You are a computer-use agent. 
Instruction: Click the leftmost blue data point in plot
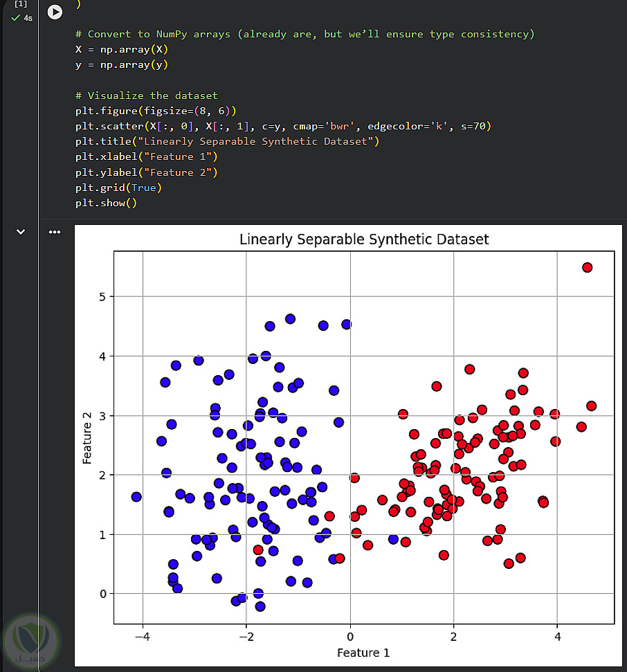coord(136,497)
